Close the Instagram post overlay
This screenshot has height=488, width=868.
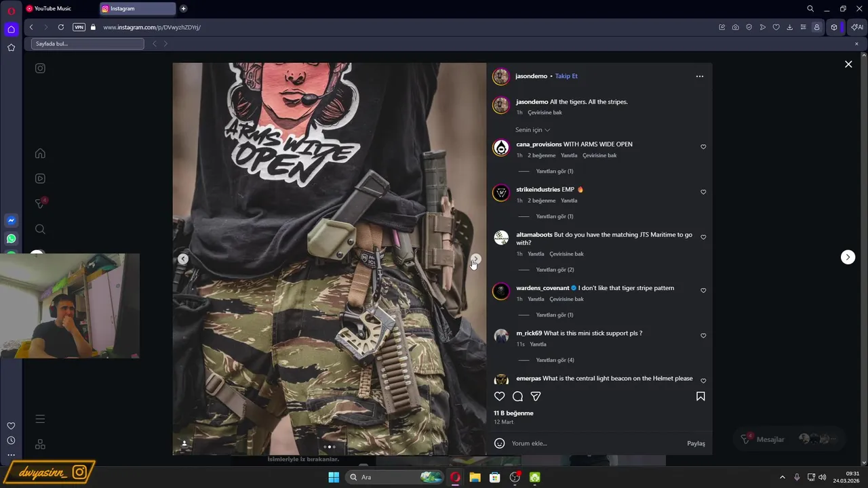[848, 64]
